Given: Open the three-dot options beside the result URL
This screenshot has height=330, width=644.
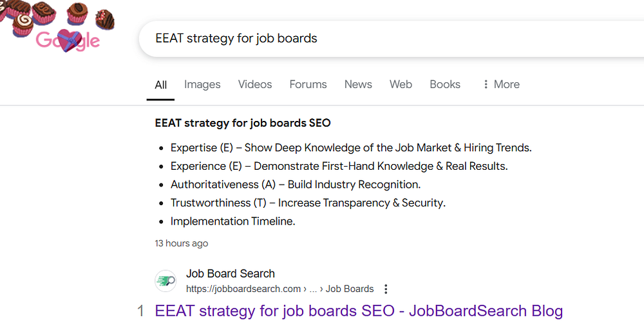Looking at the screenshot, I should (386, 289).
